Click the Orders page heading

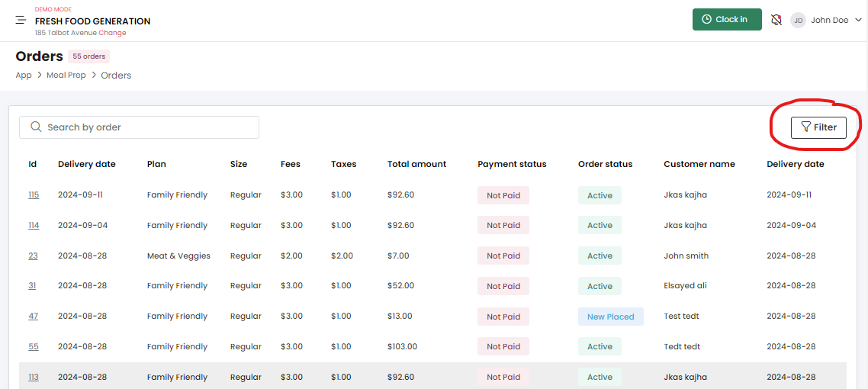40,56
